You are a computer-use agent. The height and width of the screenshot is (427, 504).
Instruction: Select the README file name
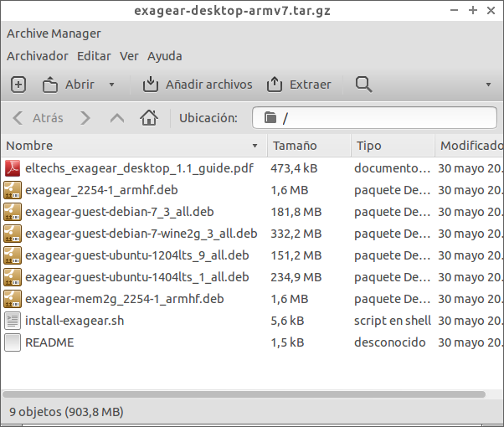49,342
